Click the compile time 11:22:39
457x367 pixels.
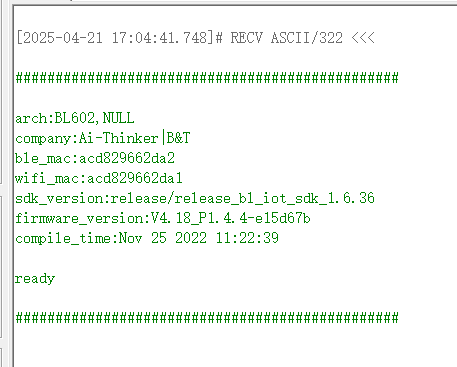pyautogui.click(x=247, y=238)
